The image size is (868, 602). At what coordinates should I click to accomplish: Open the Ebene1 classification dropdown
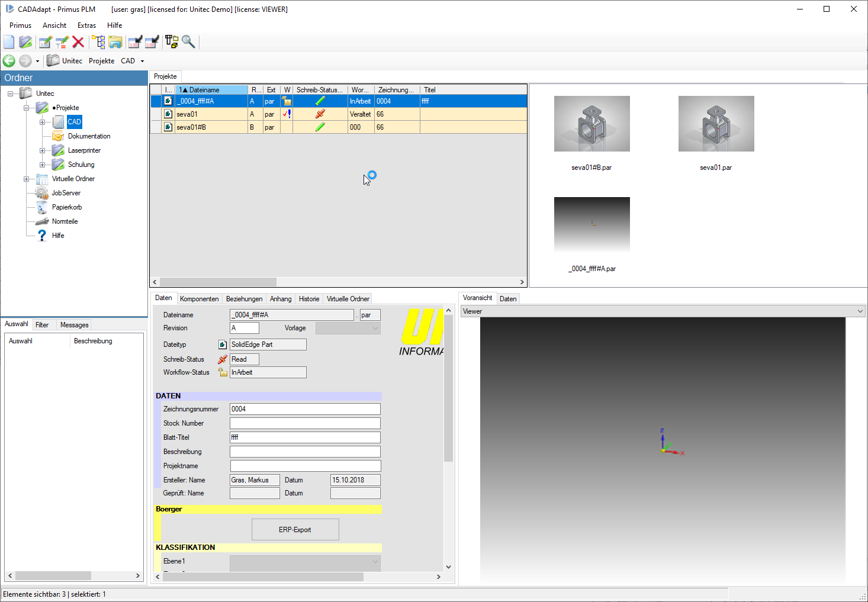[375, 561]
